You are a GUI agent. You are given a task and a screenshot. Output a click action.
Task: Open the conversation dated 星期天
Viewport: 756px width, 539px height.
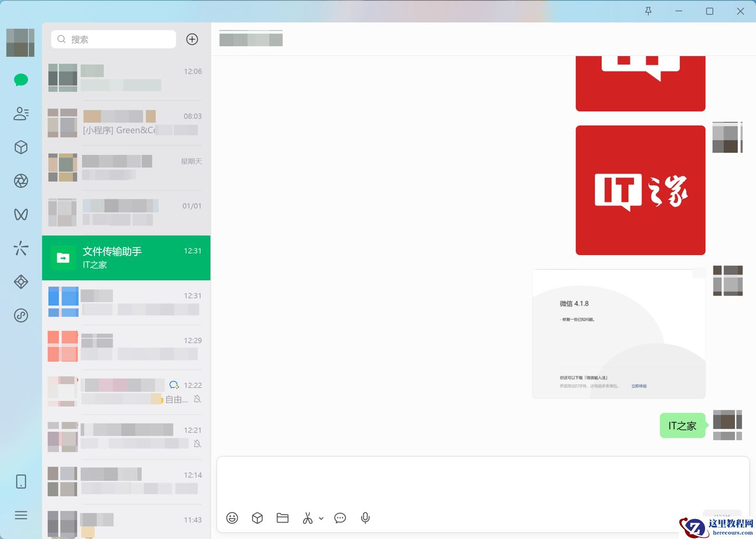[x=127, y=168]
